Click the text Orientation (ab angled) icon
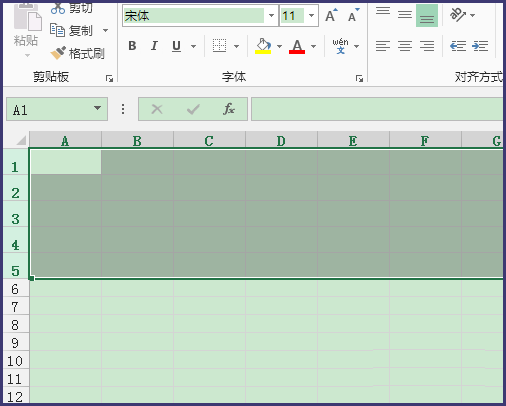 point(458,15)
